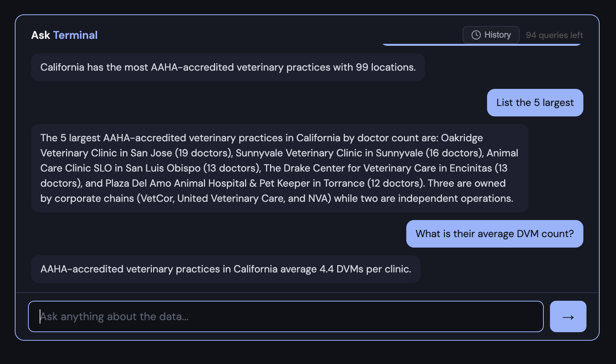Click the 'What is their average DVM count?' bubble
This screenshot has width=616, height=364.
[x=494, y=234]
